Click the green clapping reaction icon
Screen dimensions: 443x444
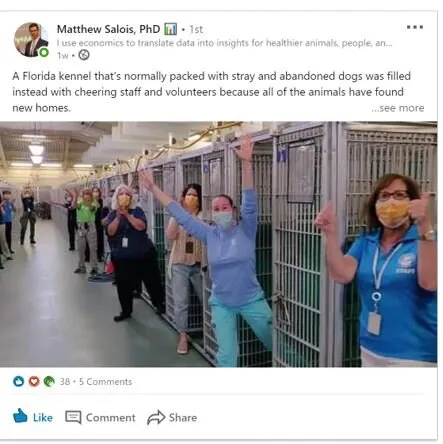pos(49,381)
